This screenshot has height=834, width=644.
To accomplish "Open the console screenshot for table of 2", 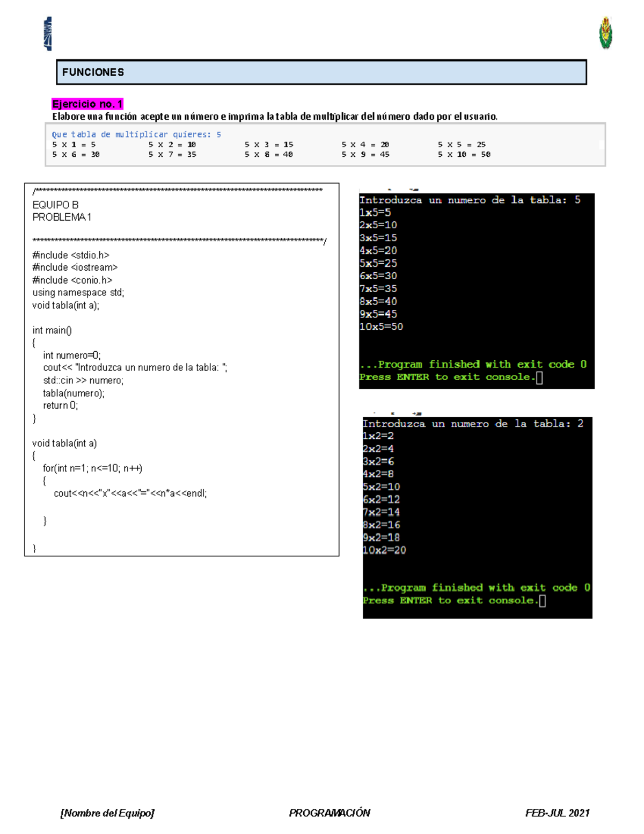I will pyautogui.click(x=477, y=517).
